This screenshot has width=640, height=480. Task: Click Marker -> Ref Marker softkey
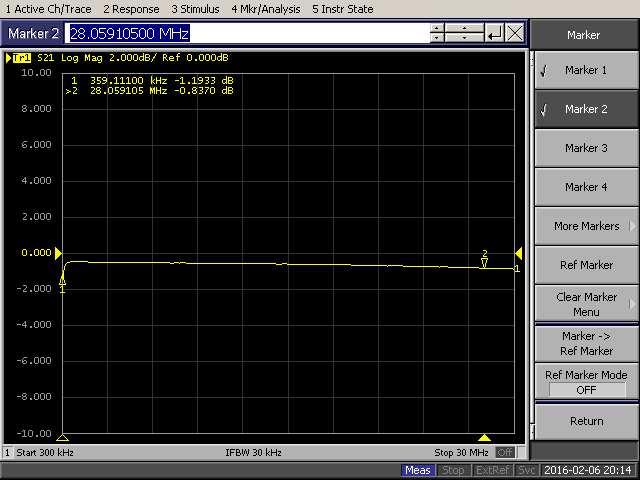586,343
